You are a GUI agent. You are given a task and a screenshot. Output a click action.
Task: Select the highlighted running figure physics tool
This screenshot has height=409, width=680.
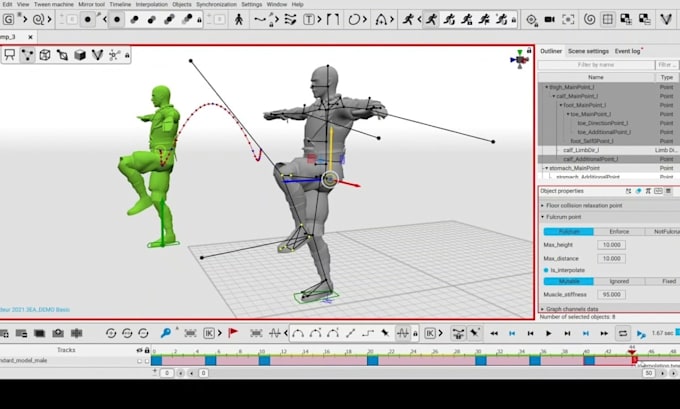point(431,20)
